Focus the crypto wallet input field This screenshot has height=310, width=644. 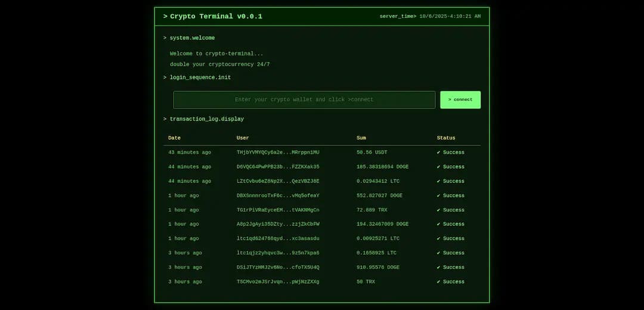(x=304, y=100)
